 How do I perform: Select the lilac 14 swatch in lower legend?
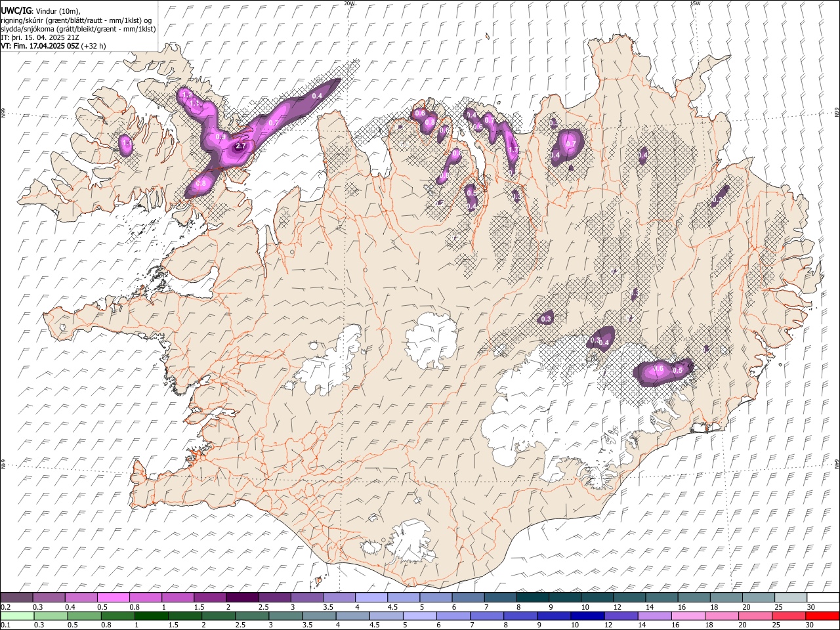(x=654, y=616)
